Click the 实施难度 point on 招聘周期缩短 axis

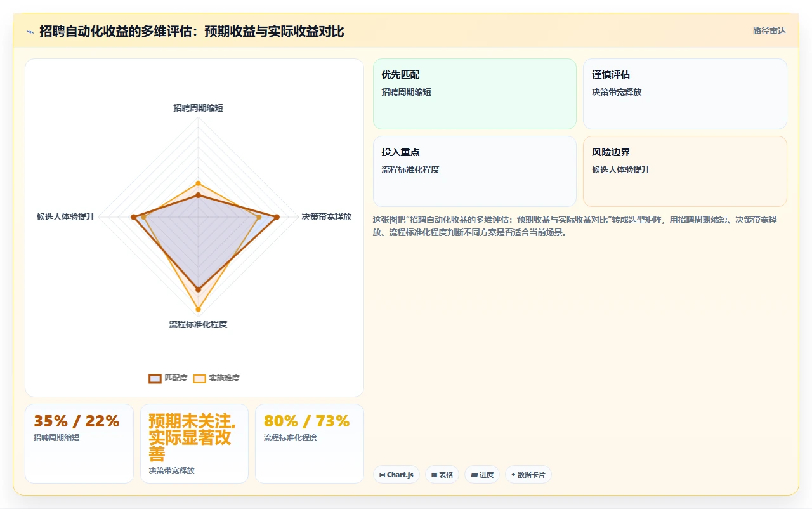tap(198, 183)
